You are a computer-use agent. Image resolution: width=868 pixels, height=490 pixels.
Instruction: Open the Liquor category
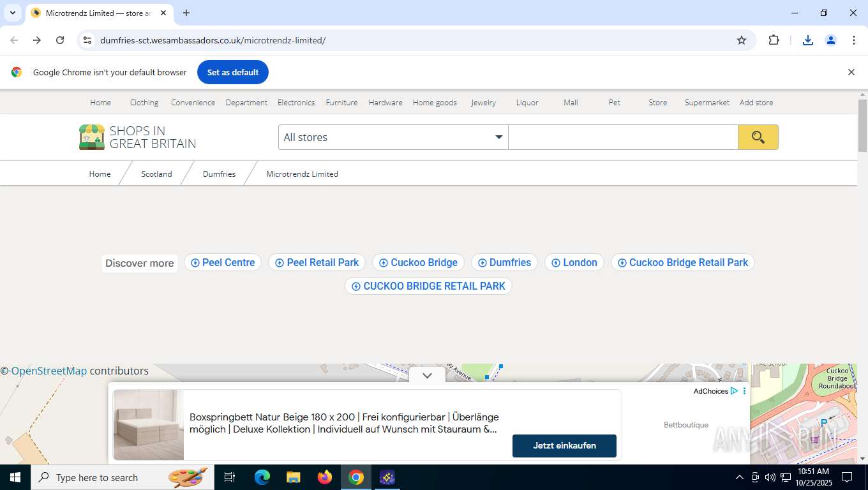point(527,102)
